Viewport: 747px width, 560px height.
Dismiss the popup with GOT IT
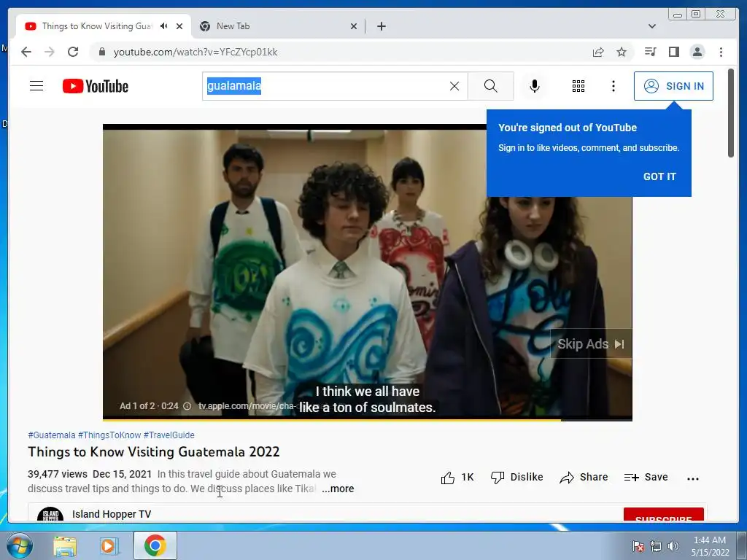tap(659, 176)
